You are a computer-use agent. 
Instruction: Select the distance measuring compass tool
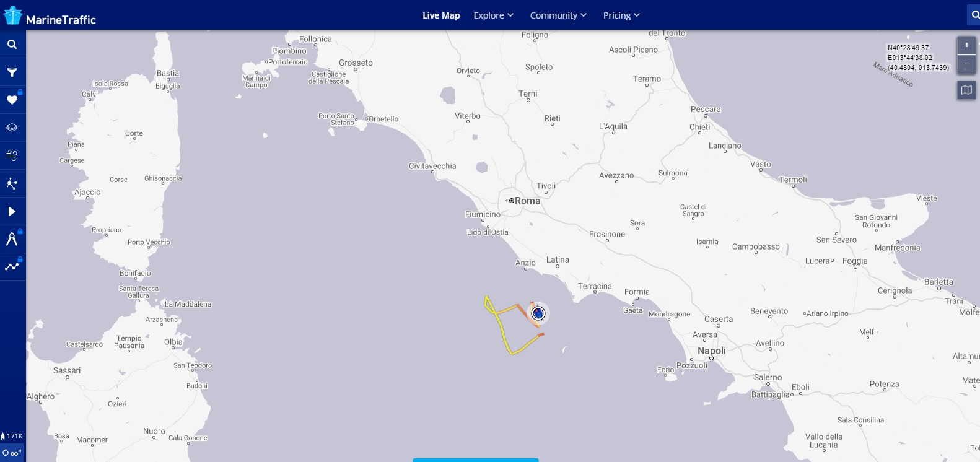click(12, 239)
